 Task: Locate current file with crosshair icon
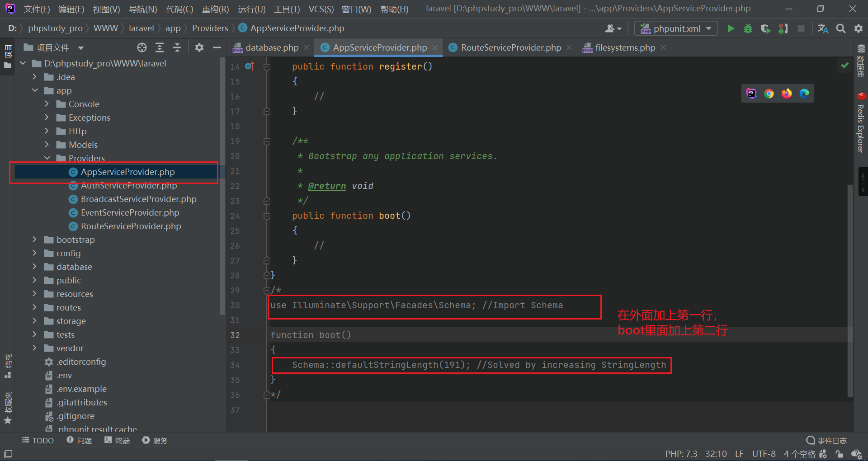tap(142, 47)
